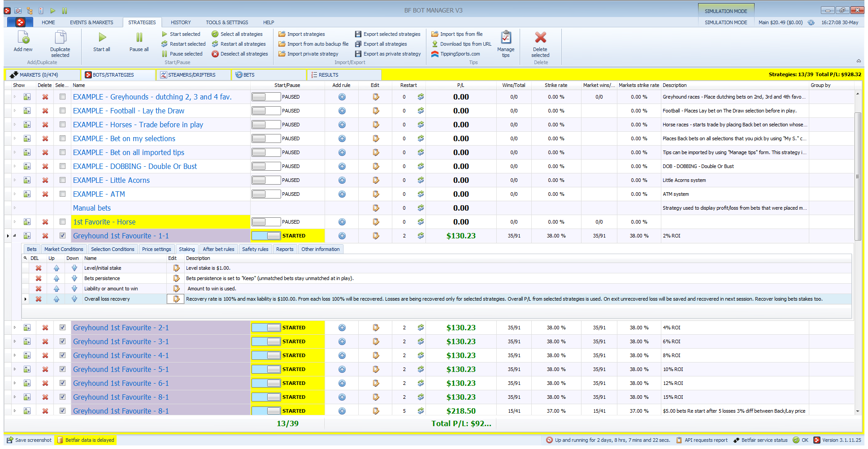Screen dimensions: 868x449
Task: Expand the Manual bets row
Action: click(14, 208)
